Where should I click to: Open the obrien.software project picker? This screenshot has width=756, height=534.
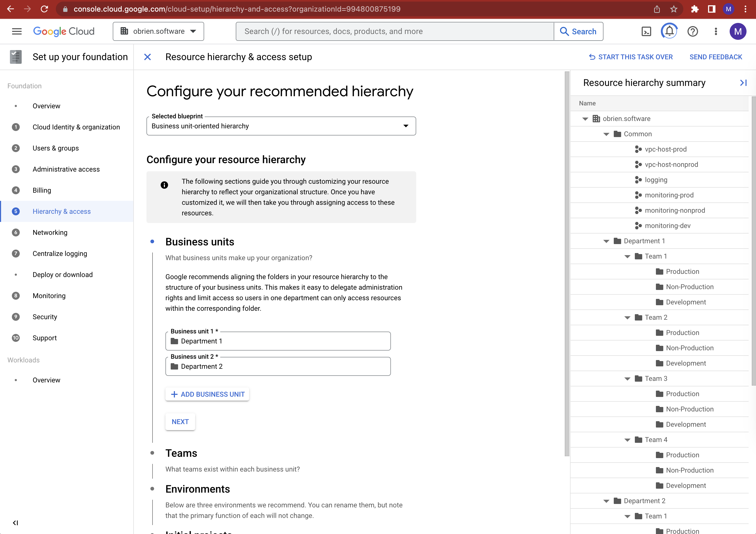(158, 31)
